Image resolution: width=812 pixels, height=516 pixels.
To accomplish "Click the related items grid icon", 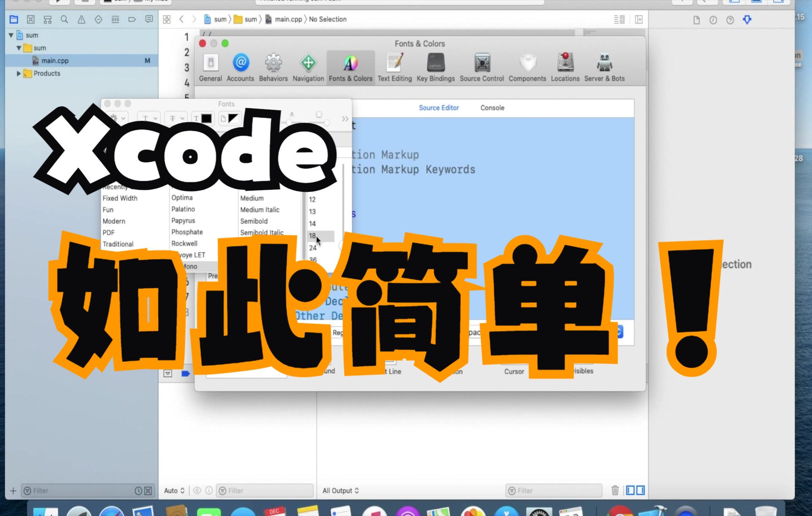I will [167, 19].
